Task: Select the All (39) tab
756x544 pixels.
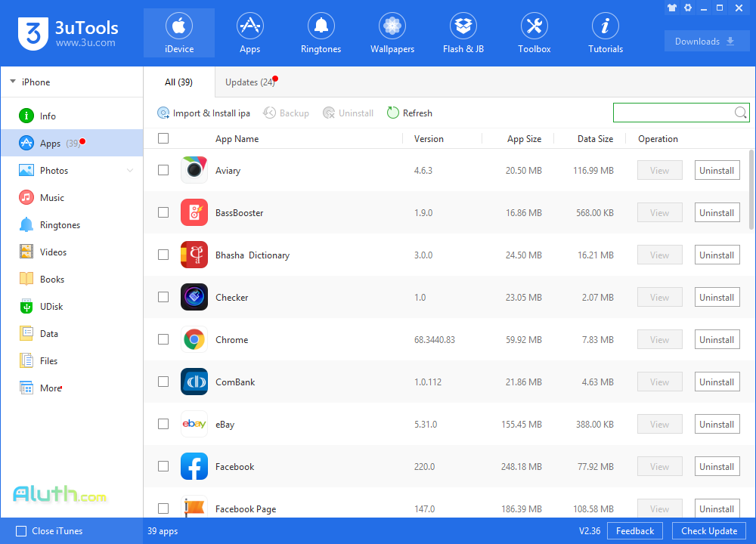Action: 178,82
